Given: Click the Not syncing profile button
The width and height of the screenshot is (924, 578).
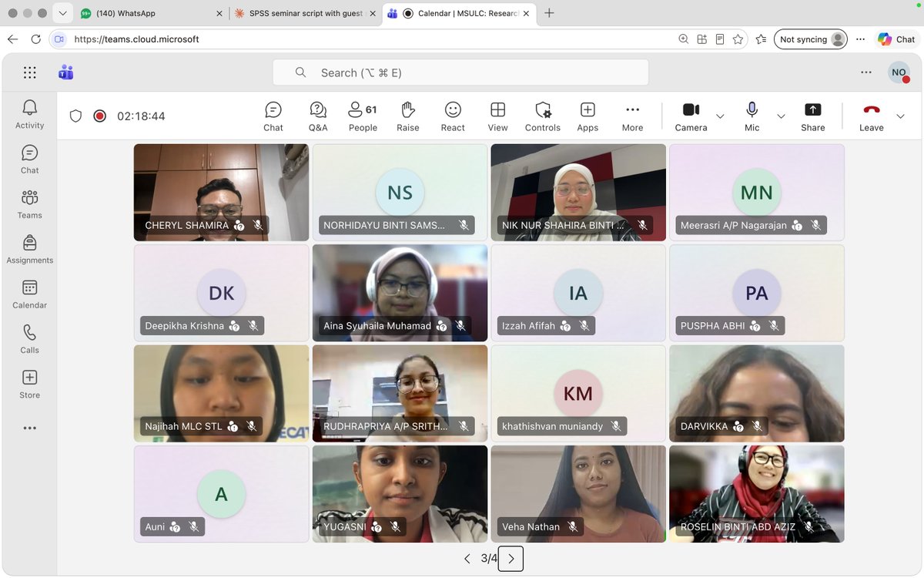Looking at the screenshot, I should (810, 39).
